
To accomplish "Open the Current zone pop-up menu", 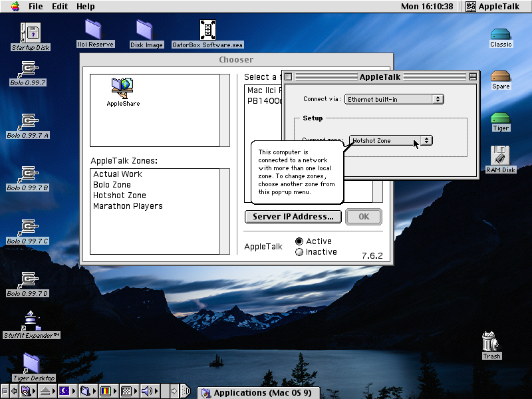I will (390, 140).
